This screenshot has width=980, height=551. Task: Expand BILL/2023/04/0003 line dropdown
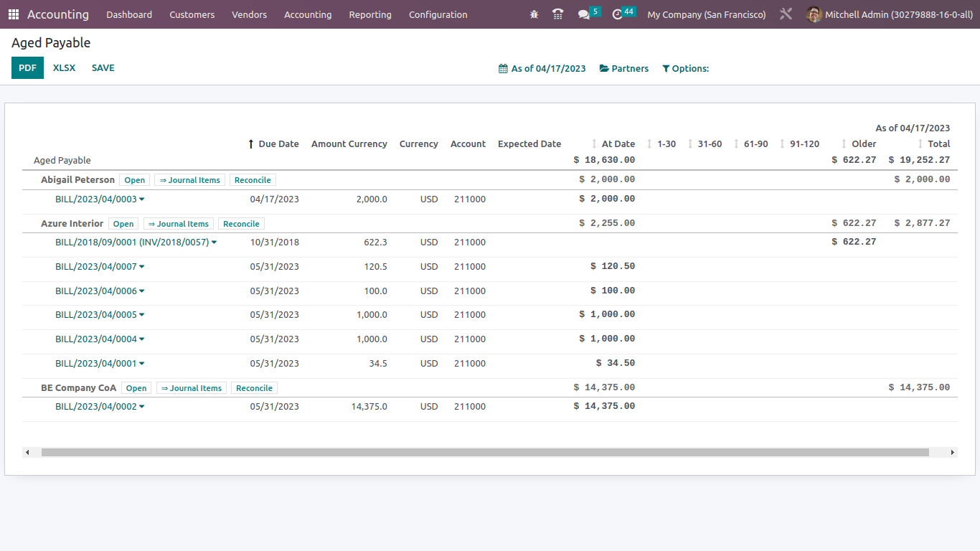(141, 199)
